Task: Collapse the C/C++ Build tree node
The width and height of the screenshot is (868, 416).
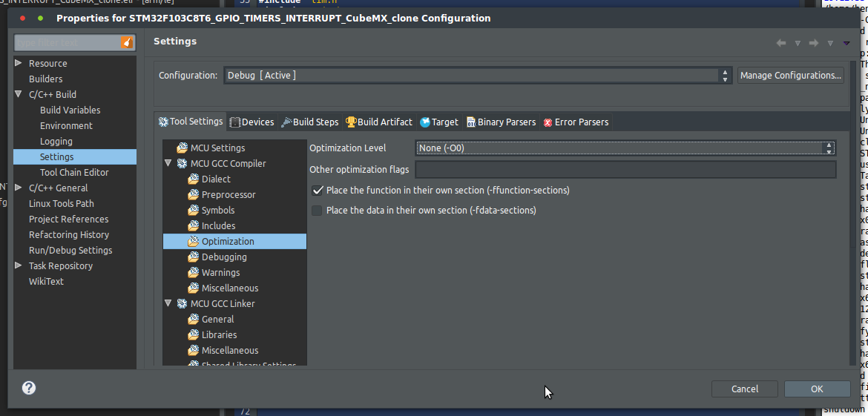Action: coord(19,95)
